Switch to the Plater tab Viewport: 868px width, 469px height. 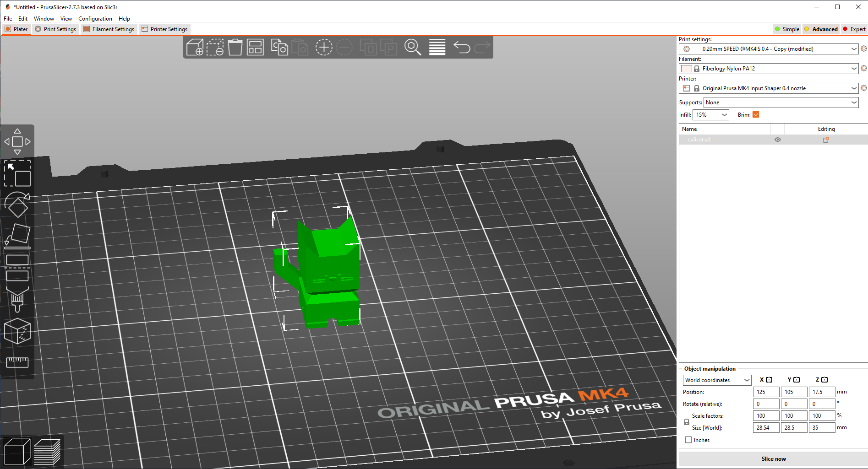[x=16, y=29]
